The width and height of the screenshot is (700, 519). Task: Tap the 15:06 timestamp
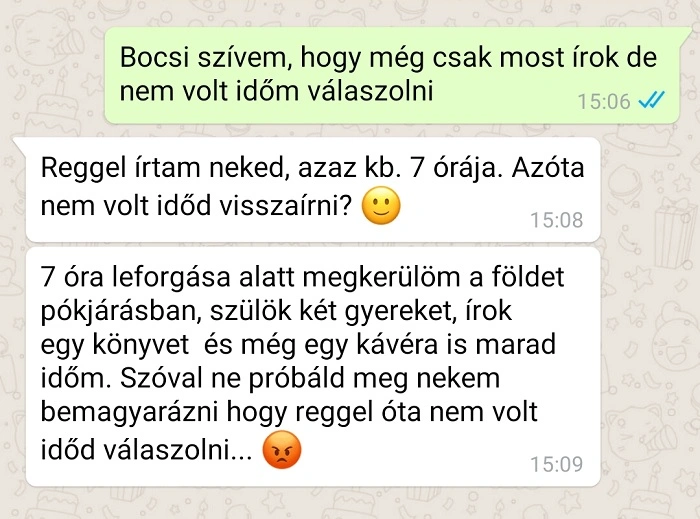(x=604, y=101)
